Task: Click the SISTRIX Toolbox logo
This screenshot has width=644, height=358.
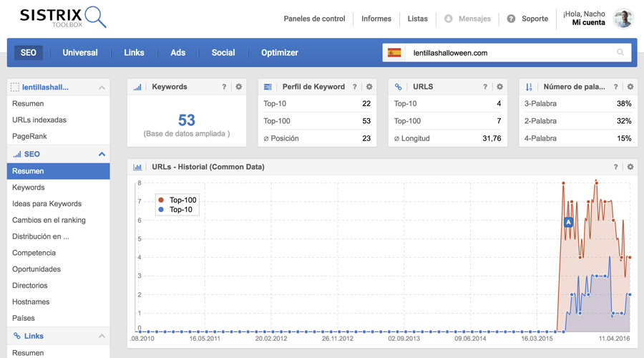Action: pos(63,17)
